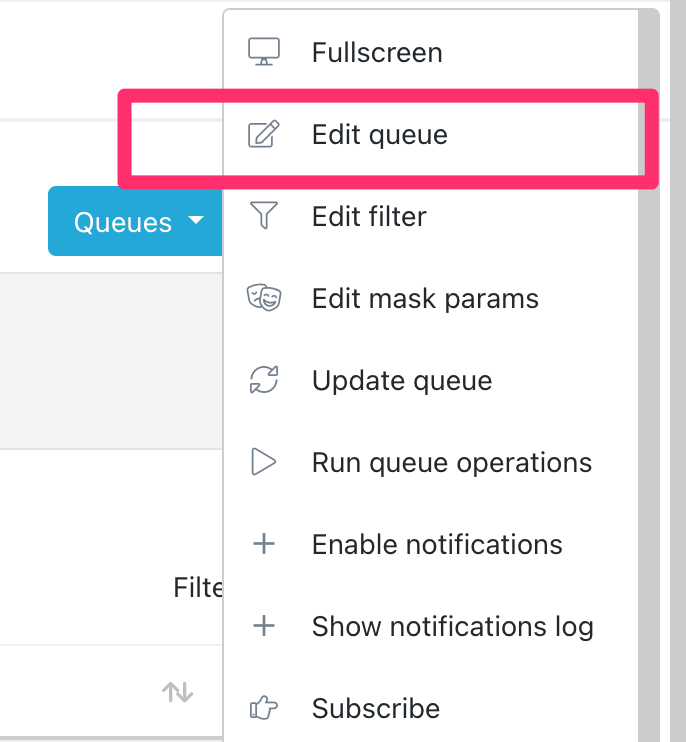Click the Run queue operations play icon

coord(264,462)
